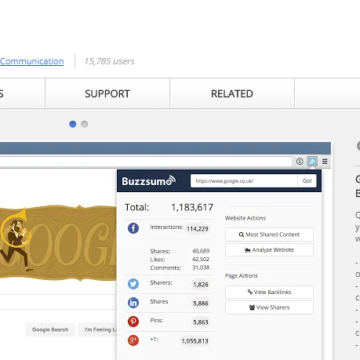This screenshot has width=360, height=360.
Task: Click the Most Shared Content button
Action: coord(269,235)
